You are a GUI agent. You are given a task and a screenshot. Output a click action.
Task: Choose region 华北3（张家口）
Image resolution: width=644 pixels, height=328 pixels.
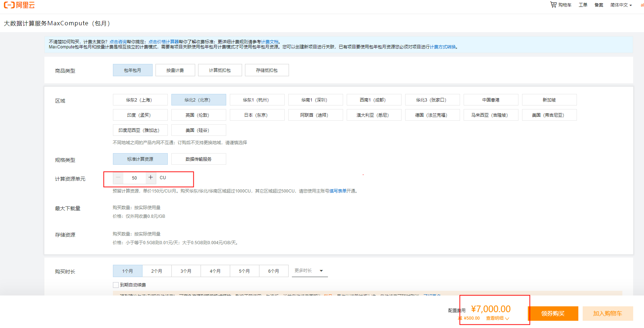pos(433,100)
